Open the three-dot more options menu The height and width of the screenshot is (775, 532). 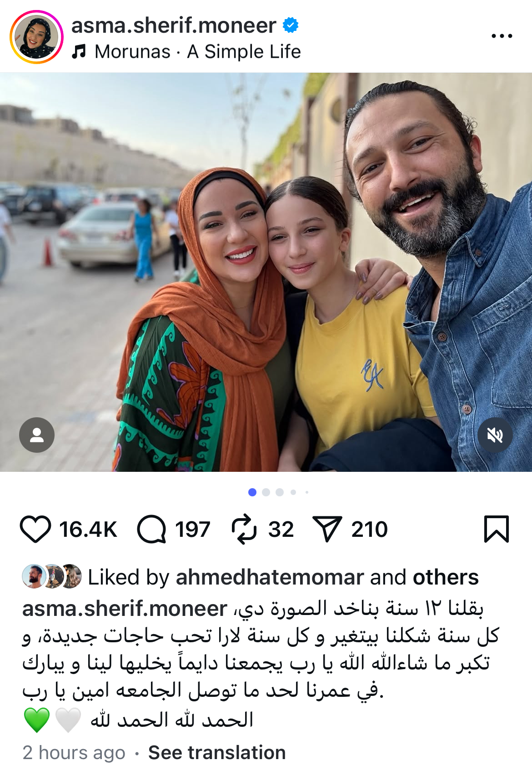coord(502,36)
